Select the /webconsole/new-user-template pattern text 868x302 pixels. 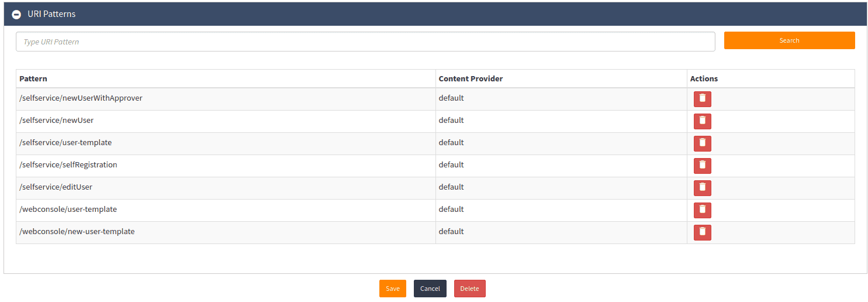[x=77, y=231]
